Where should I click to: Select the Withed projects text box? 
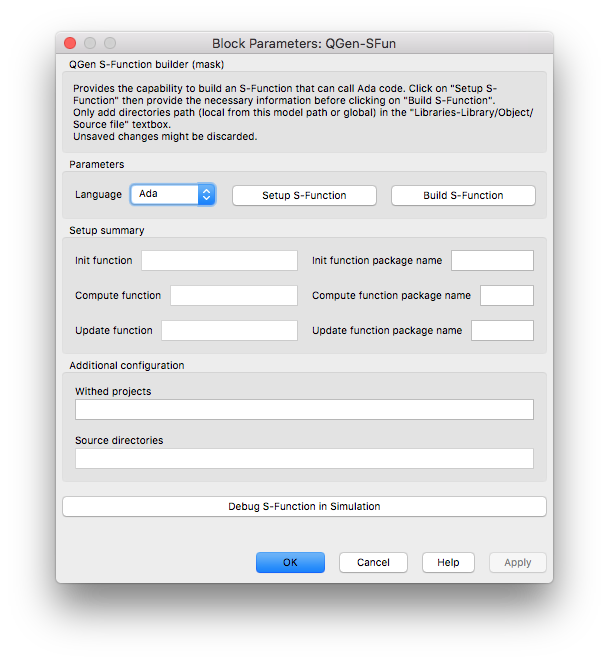pyautogui.click(x=304, y=409)
